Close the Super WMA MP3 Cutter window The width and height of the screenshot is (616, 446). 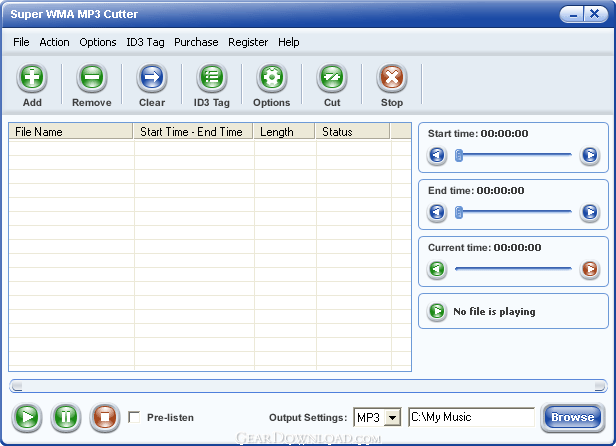pos(595,15)
